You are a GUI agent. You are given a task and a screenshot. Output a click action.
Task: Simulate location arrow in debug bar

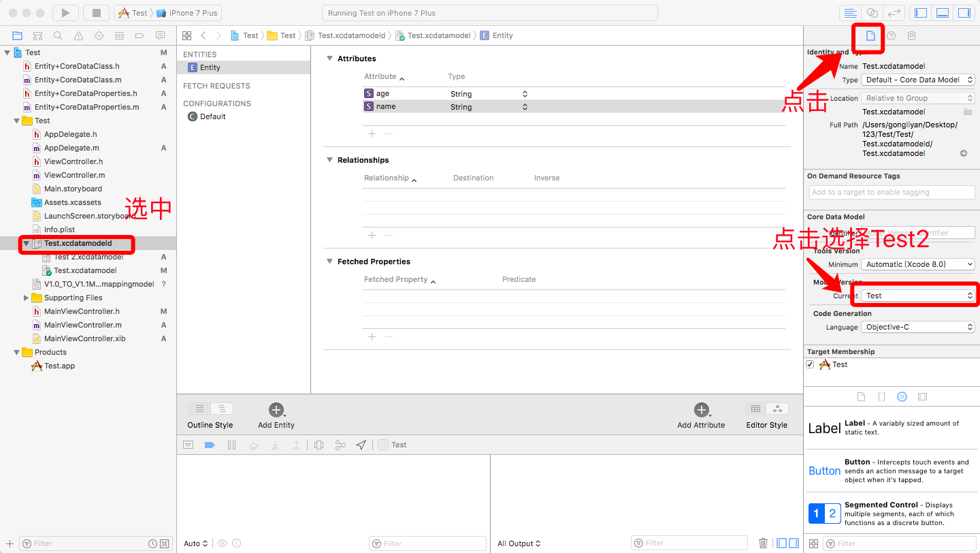pyautogui.click(x=361, y=445)
